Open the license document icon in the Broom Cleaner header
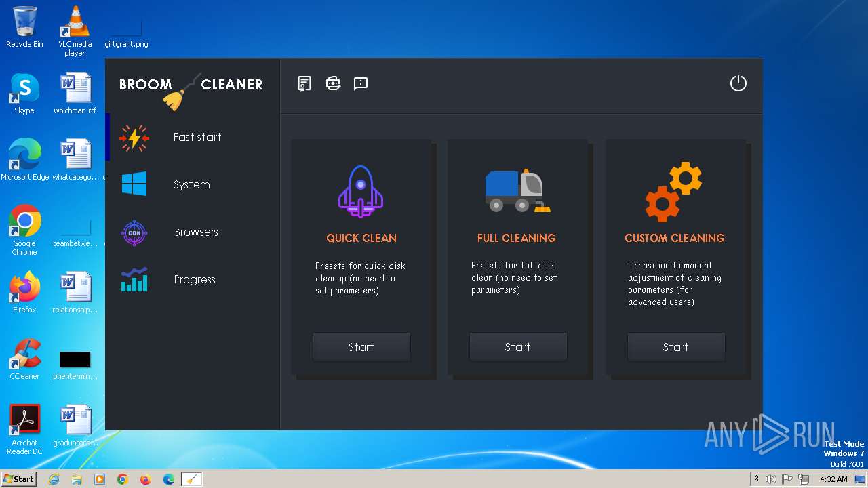868x488 pixels. pyautogui.click(x=304, y=83)
